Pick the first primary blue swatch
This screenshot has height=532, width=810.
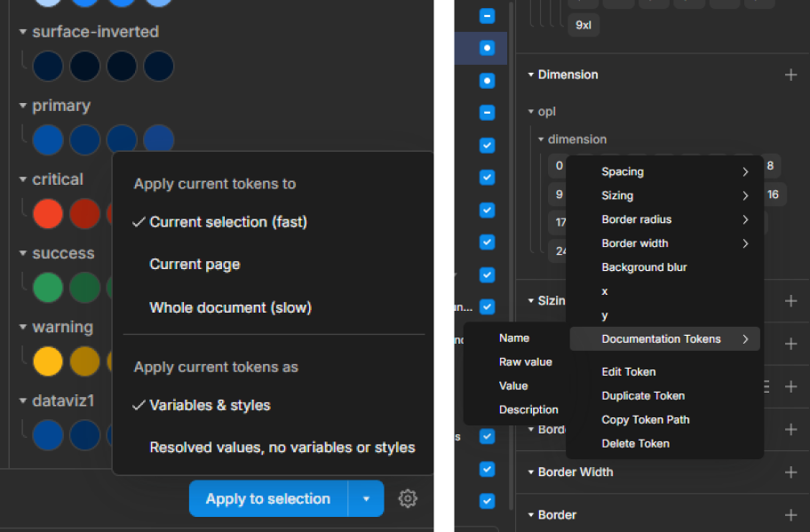click(x=47, y=140)
